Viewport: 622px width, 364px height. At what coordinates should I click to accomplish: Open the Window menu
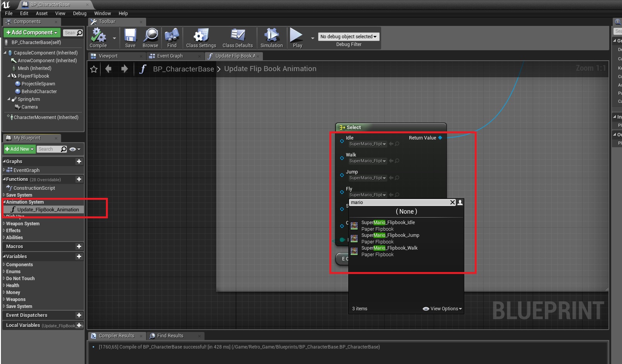(102, 14)
